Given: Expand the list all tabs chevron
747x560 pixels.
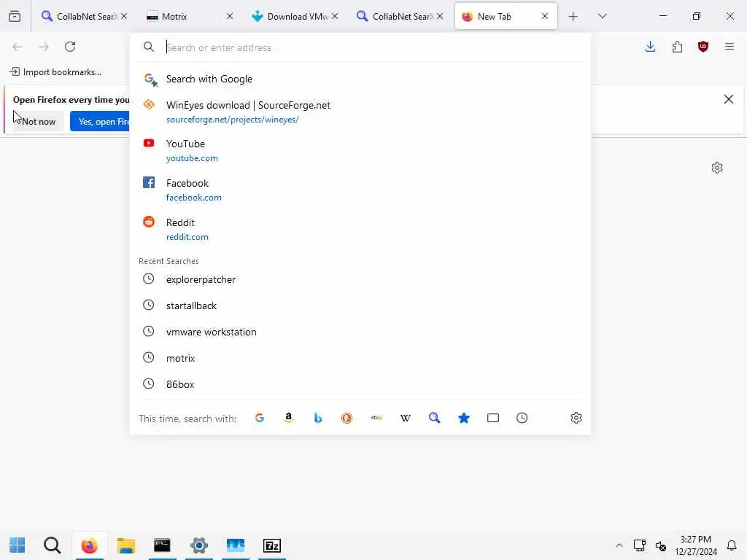Looking at the screenshot, I should [x=602, y=16].
